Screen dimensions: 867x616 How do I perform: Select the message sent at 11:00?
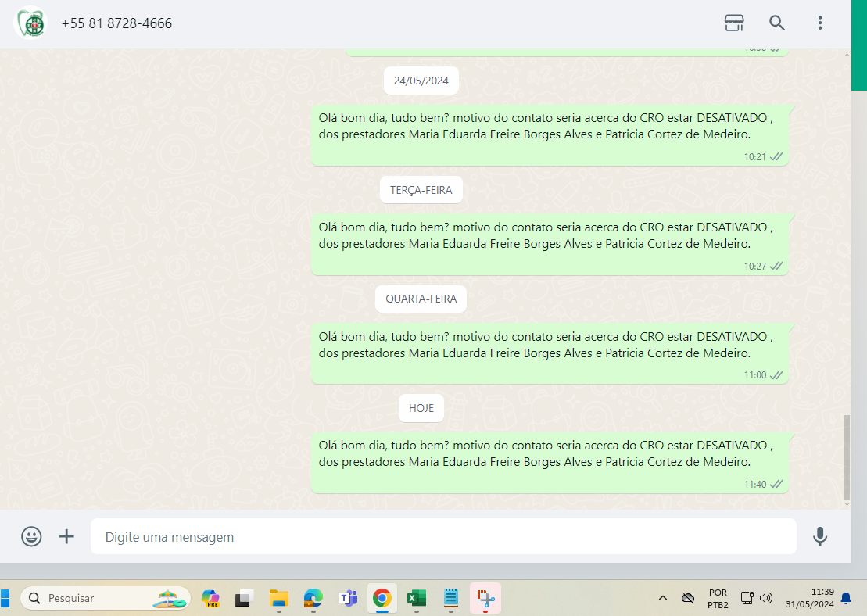click(550, 353)
